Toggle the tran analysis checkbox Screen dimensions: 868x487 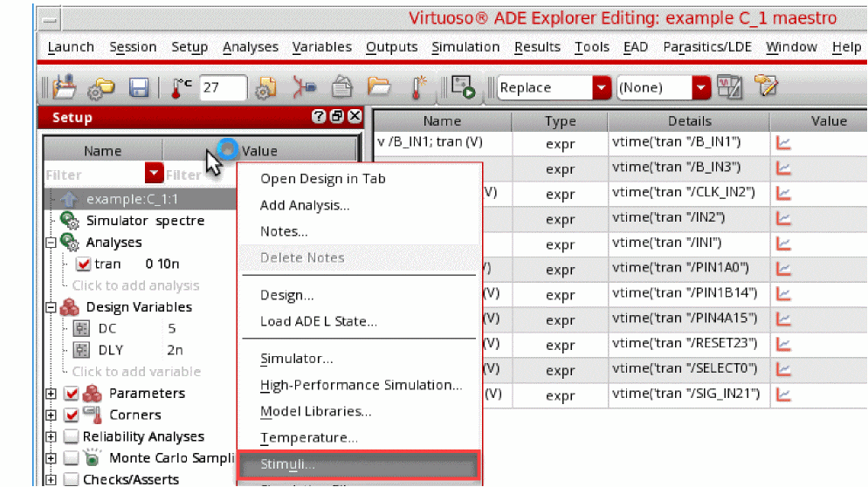83,264
